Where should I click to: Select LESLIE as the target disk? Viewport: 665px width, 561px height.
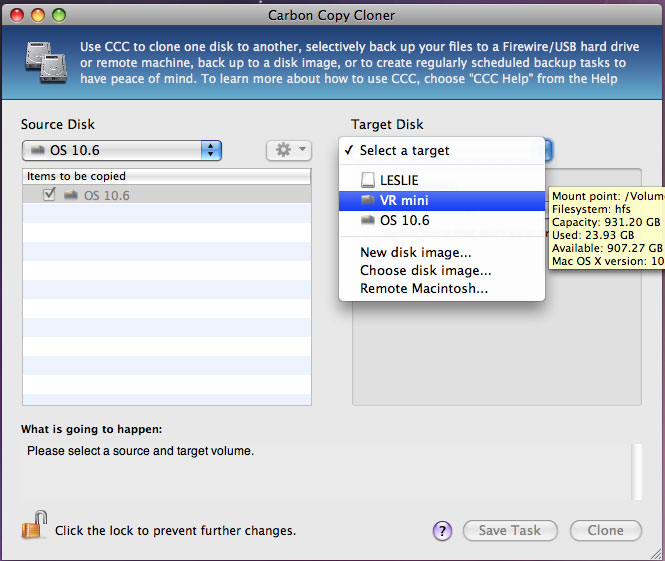point(441,180)
